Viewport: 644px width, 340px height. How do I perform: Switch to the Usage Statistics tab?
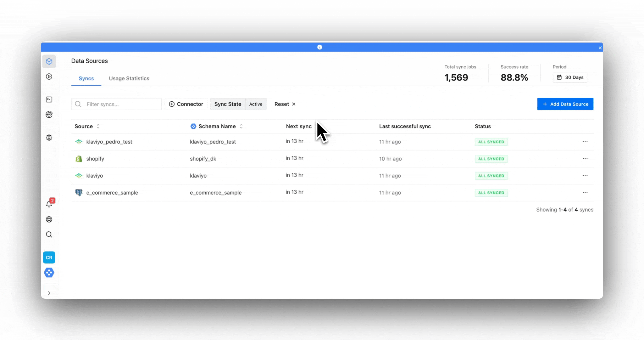click(x=129, y=78)
